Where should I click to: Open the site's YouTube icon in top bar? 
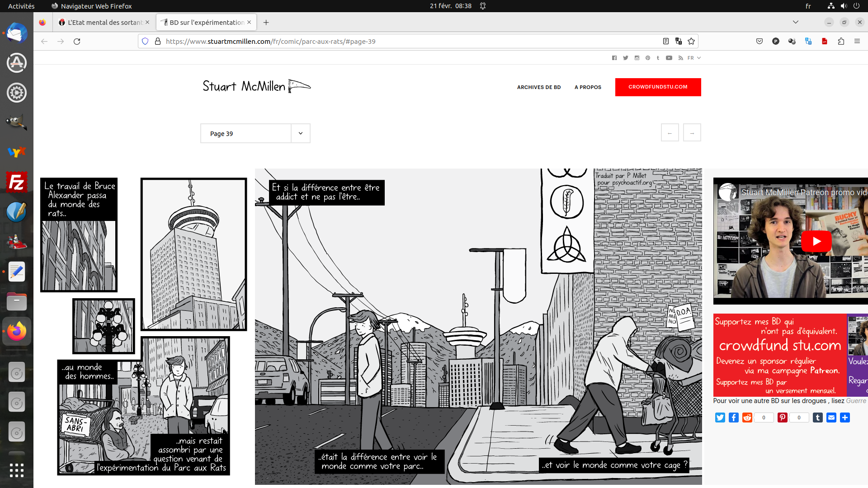pyautogui.click(x=669, y=58)
